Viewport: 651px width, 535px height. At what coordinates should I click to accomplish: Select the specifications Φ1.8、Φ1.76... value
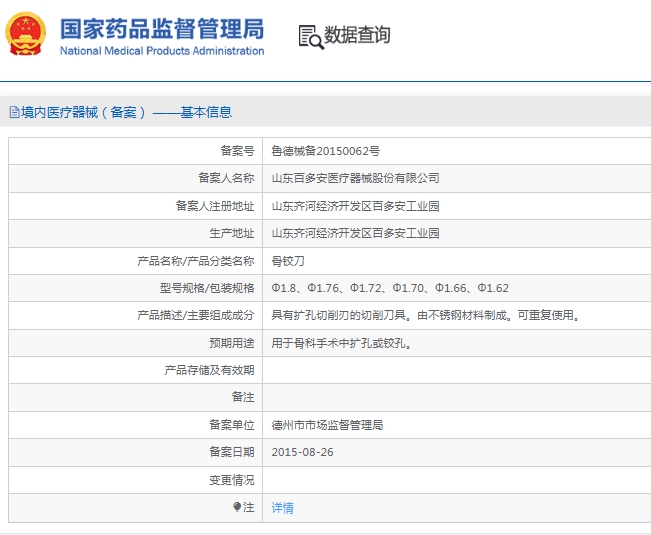click(390, 288)
